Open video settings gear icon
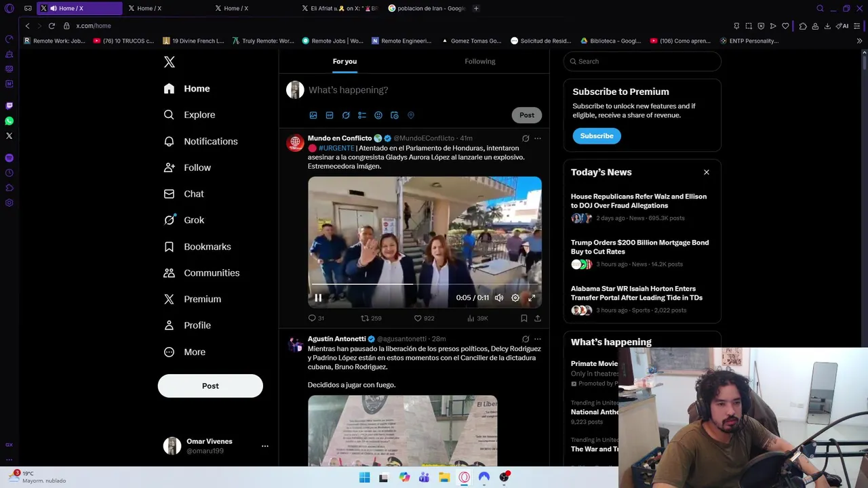The height and width of the screenshot is (488, 868). click(515, 298)
